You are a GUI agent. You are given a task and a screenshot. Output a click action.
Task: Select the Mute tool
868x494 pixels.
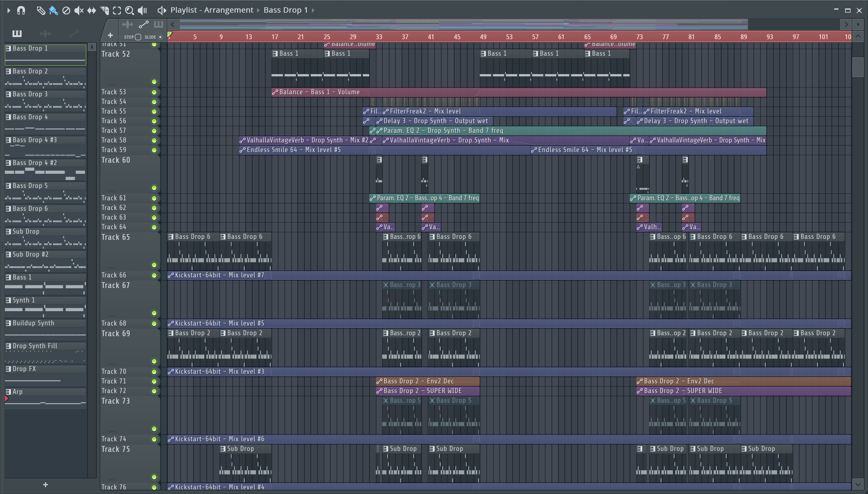pos(79,11)
